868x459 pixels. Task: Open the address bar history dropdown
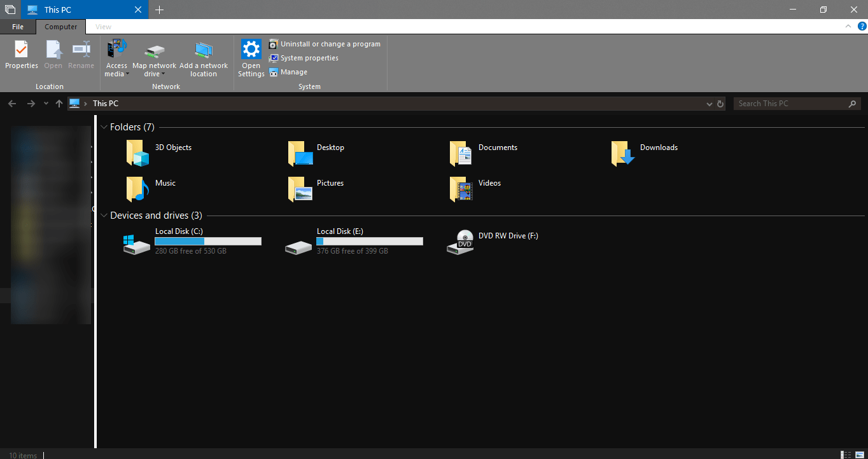pos(709,103)
